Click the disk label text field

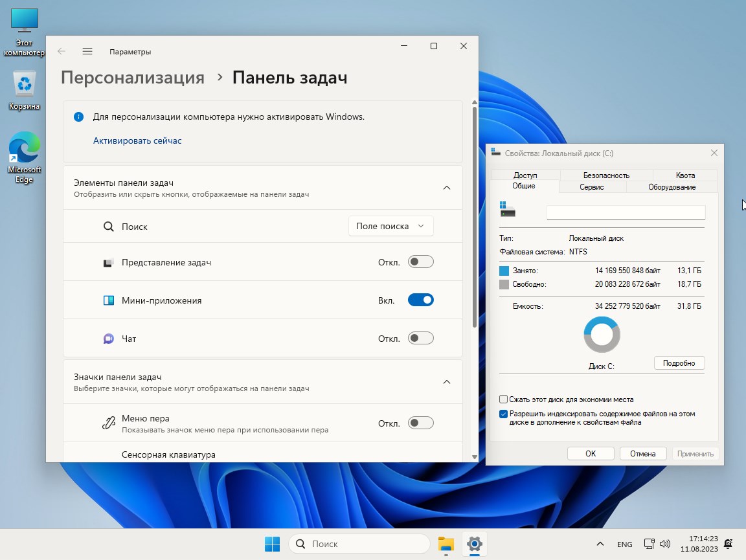click(626, 212)
